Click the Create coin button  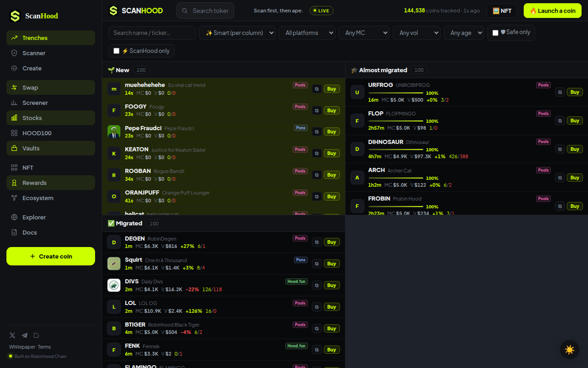51,256
